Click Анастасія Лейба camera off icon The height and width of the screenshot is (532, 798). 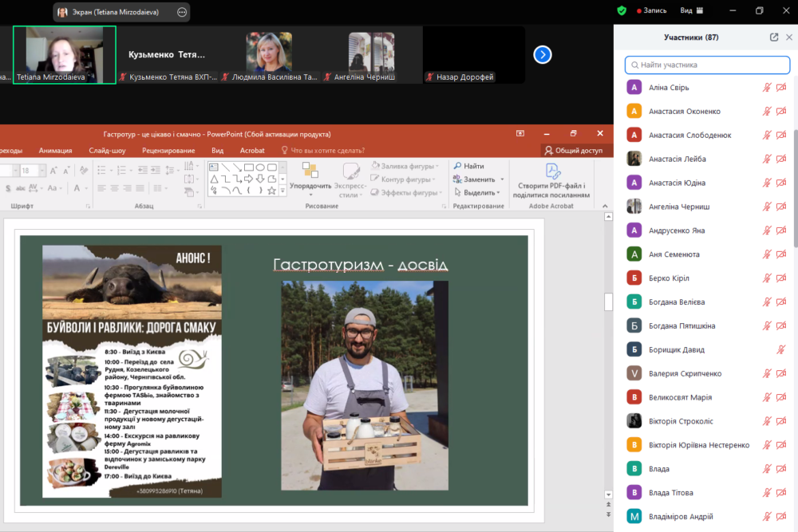click(781, 159)
